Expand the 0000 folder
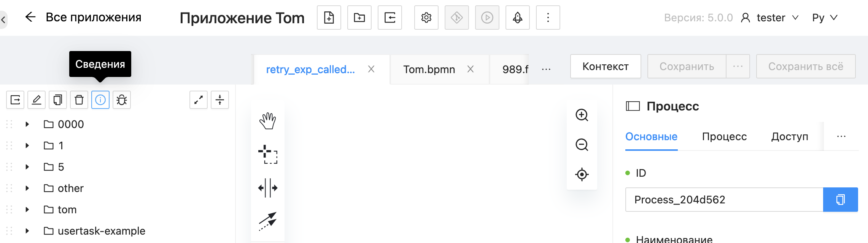Screen dimensions: 868x243 tap(27, 124)
